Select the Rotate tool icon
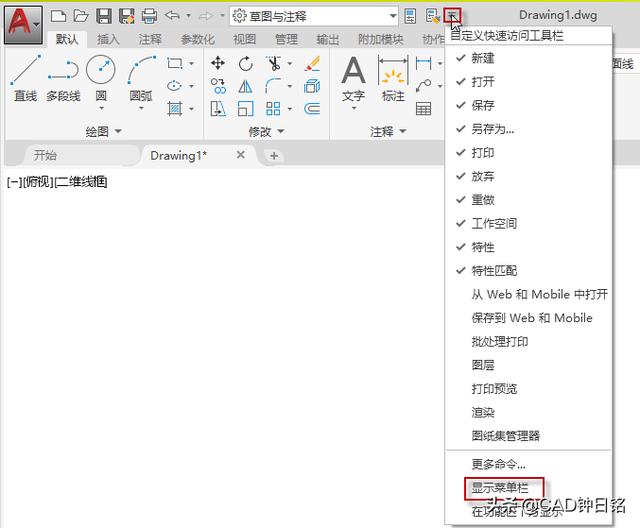 pyautogui.click(x=245, y=64)
